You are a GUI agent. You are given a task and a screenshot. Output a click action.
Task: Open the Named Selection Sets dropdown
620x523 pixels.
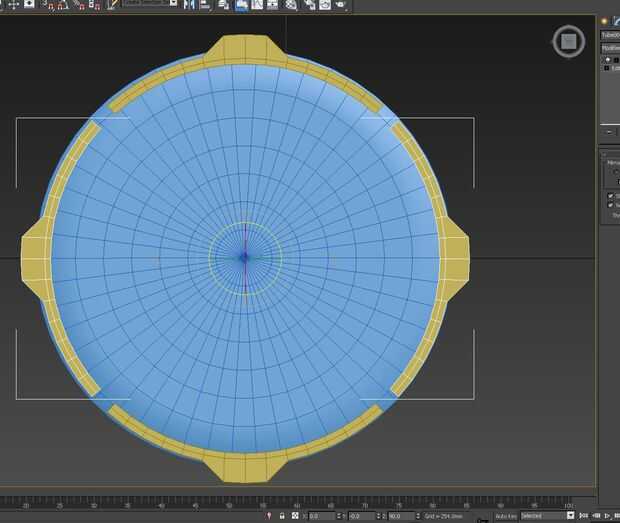(x=150, y=4)
